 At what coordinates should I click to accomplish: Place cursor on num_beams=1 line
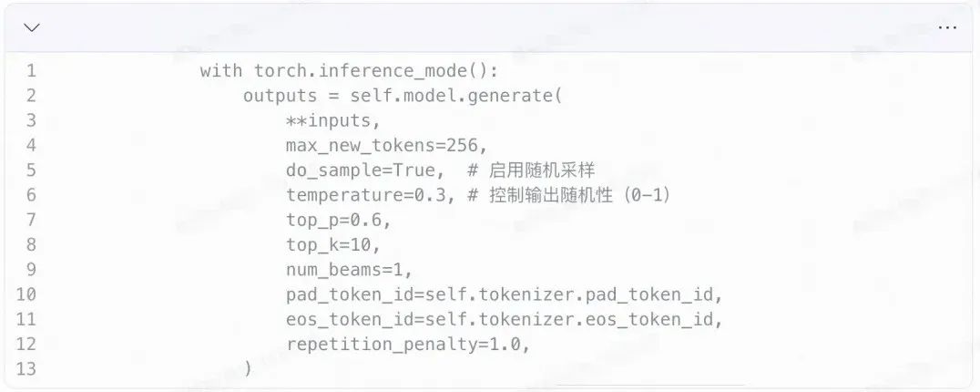pyautogui.click(x=349, y=270)
